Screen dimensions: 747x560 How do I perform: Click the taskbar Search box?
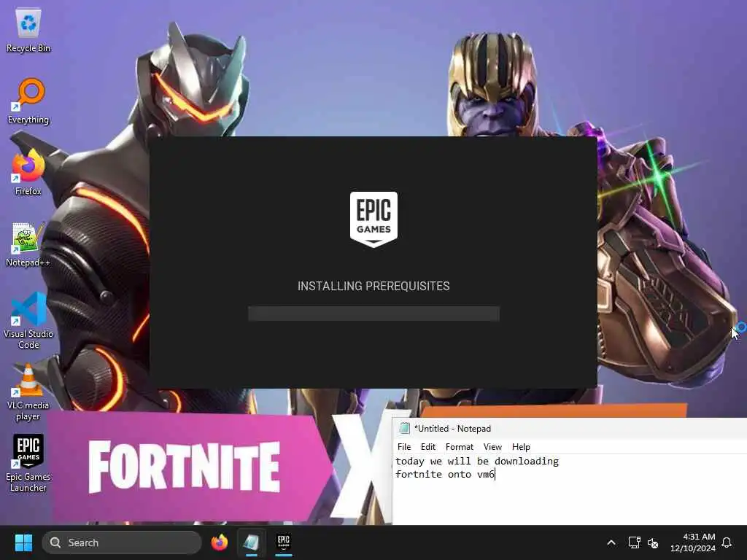[122, 542]
